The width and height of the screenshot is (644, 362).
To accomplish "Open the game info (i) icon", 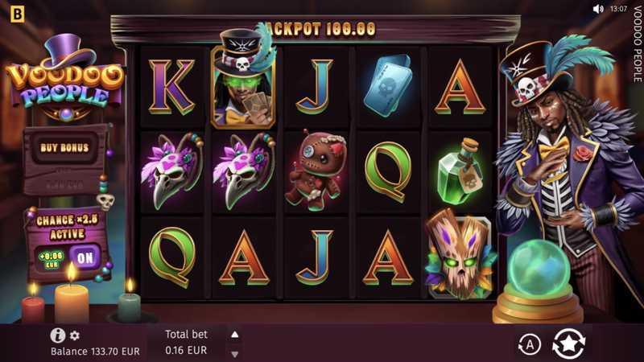I will [x=58, y=335].
